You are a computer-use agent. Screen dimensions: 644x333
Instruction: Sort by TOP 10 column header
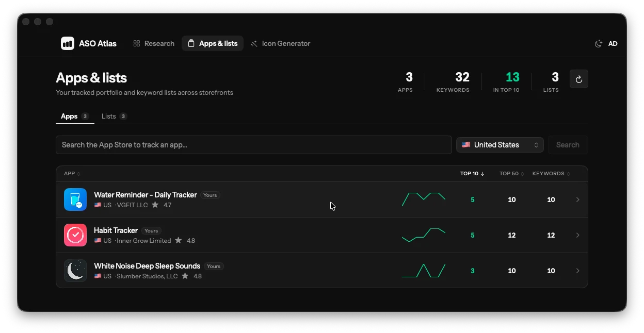pyautogui.click(x=472, y=174)
